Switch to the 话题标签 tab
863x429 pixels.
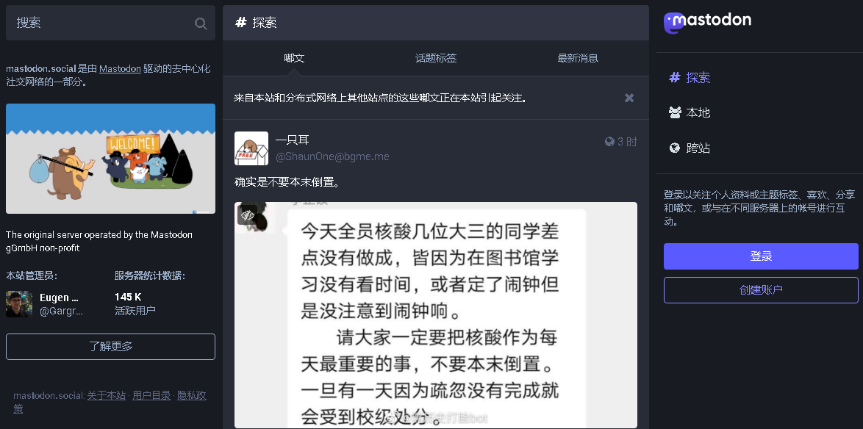pyautogui.click(x=436, y=58)
